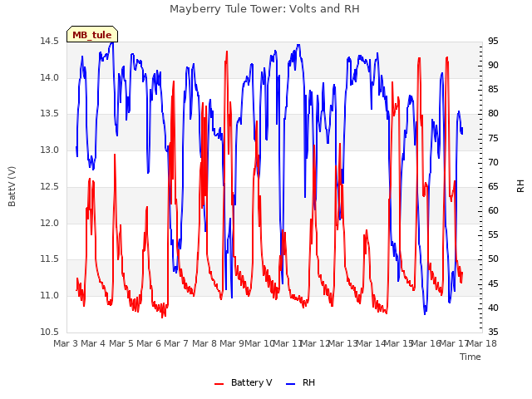532x399 pixels.
Task: Click the Mar 4 date tick label
Action: [x=93, y=343]
